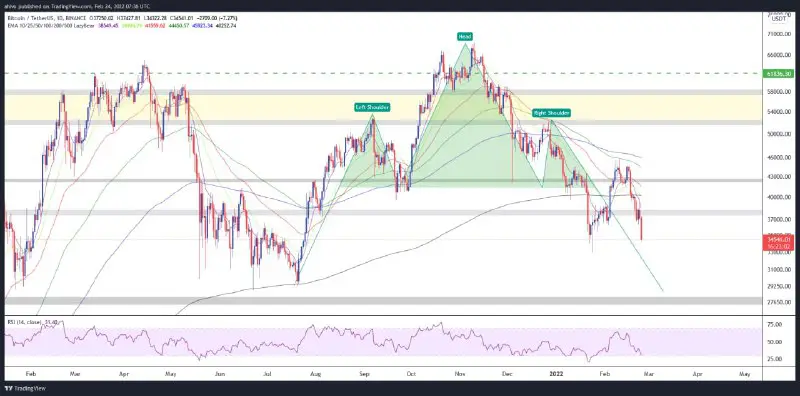Viewport: 800px width, 396px height.
Task: Click the Aug label on time axis
Action: pyautogui.click(x=315, y=374)
